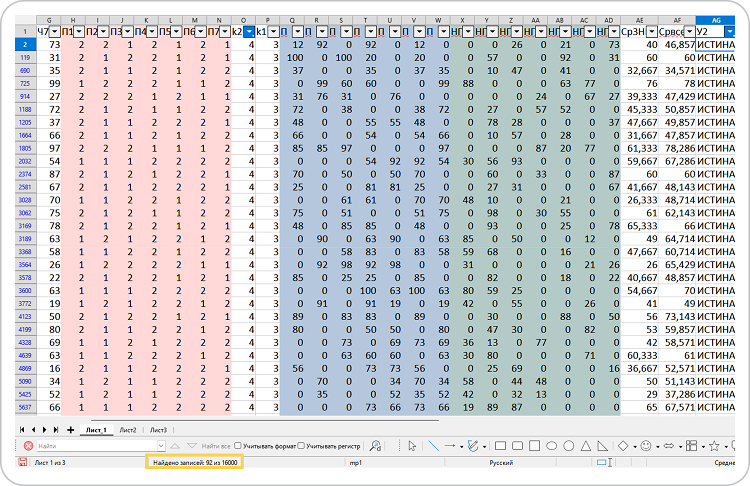Toggle selection mode icon in status bar
Image resolution: width=750 pixels, height=486 pixels.
click(605, 463)
